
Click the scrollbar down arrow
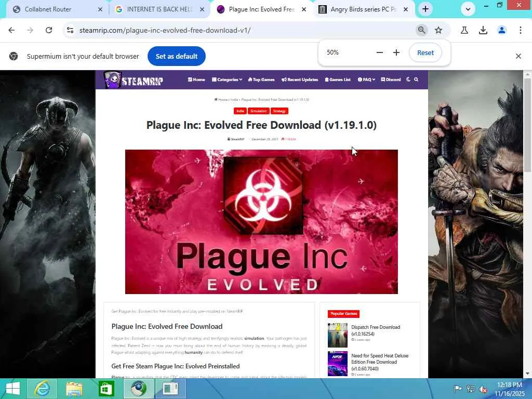click(527, 374)
